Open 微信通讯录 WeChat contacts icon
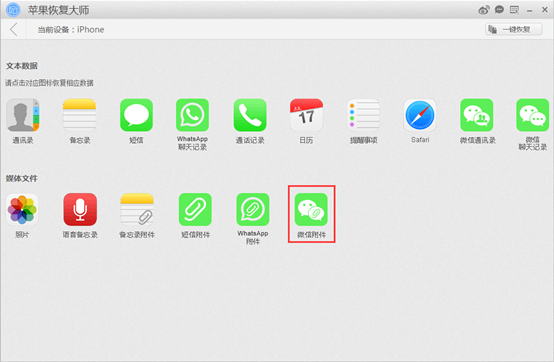The height and width of the screenshot is (362, 554). (477, 115)
